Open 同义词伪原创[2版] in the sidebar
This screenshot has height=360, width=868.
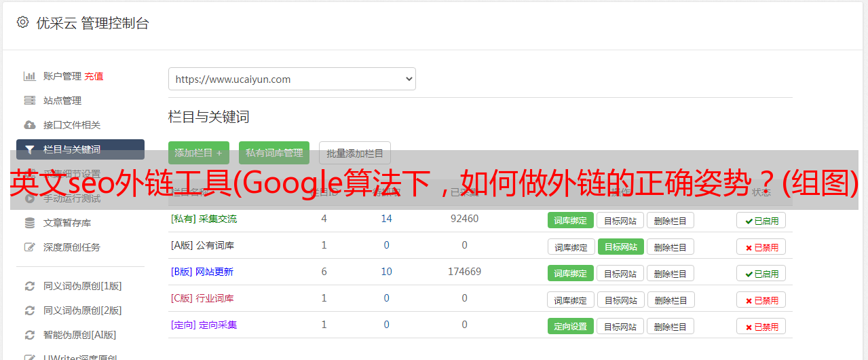(83, 310)
